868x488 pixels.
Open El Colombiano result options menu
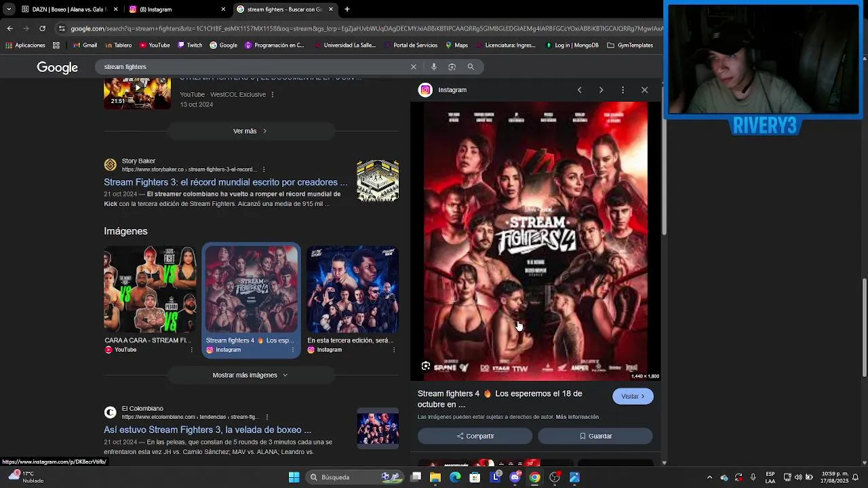[267, 417]
